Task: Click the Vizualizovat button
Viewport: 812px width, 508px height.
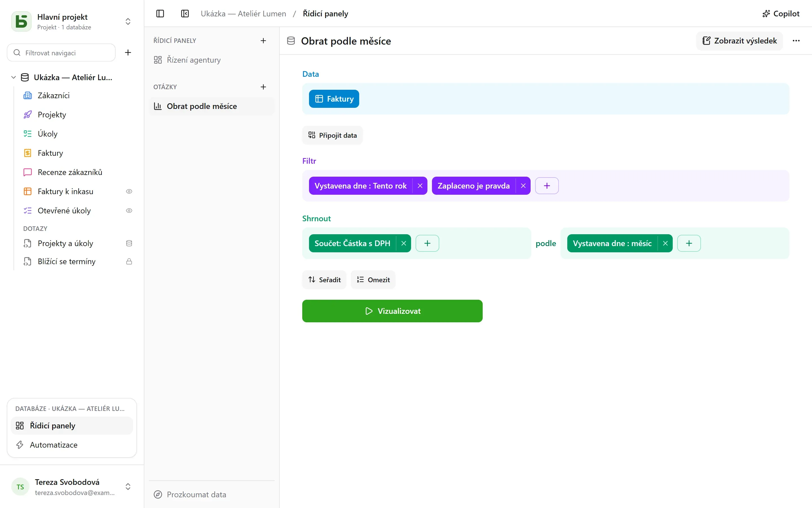Action: click(392, 311)
